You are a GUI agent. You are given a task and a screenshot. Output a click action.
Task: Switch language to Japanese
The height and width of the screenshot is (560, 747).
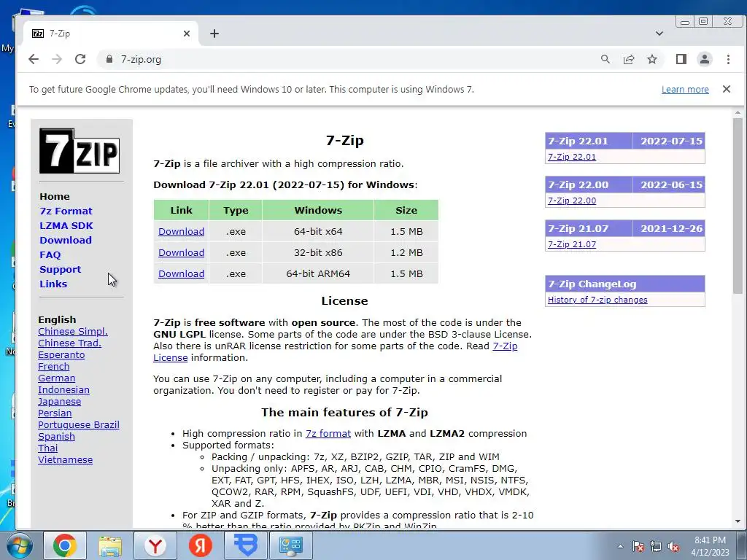point(60,402)
